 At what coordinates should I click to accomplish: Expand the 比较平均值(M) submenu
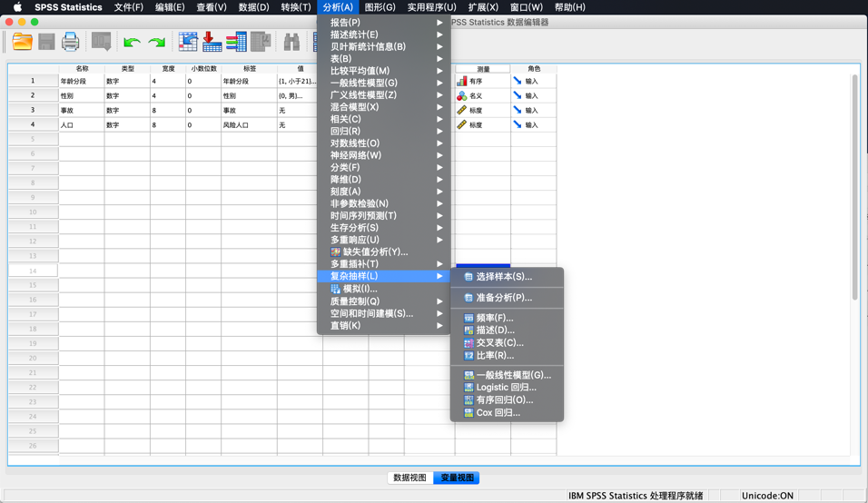pyautogui.click(x=384, y=71)
